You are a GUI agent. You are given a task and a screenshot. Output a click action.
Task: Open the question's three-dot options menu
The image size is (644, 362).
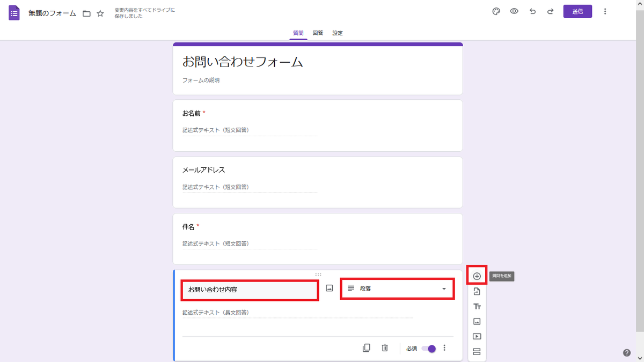444,348
